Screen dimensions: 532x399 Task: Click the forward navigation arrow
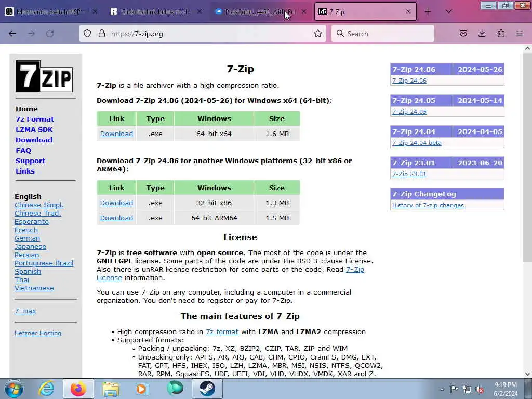click(31, 34)
